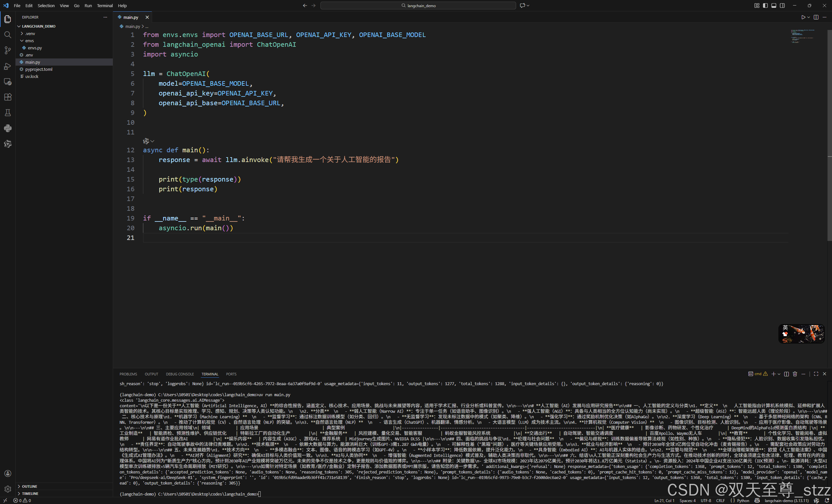Screen dimensions: 832x504
Task: Open the Search view in activity bar
Action: (7, 35)
